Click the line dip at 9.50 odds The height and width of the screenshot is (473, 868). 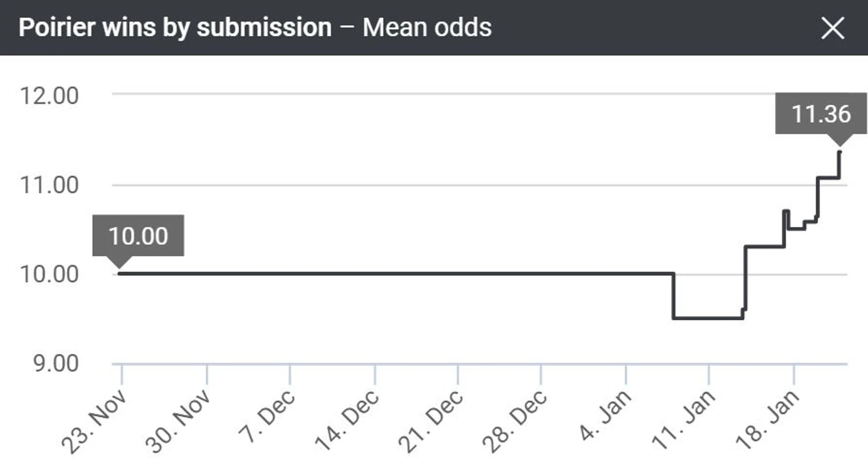click(x=707, y=318)
